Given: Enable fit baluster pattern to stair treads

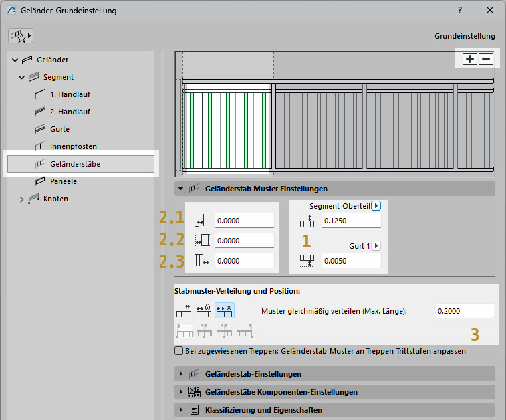Looking at the screenshot, I should tap(178, 350).
